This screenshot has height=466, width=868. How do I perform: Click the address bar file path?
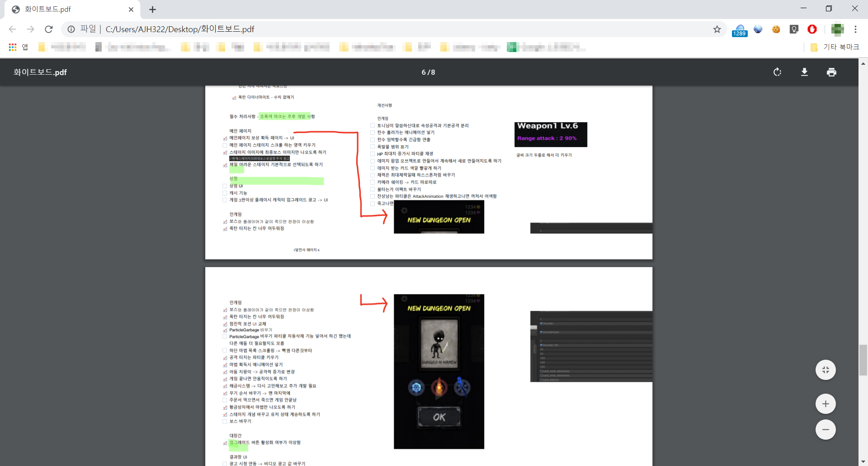180,29
